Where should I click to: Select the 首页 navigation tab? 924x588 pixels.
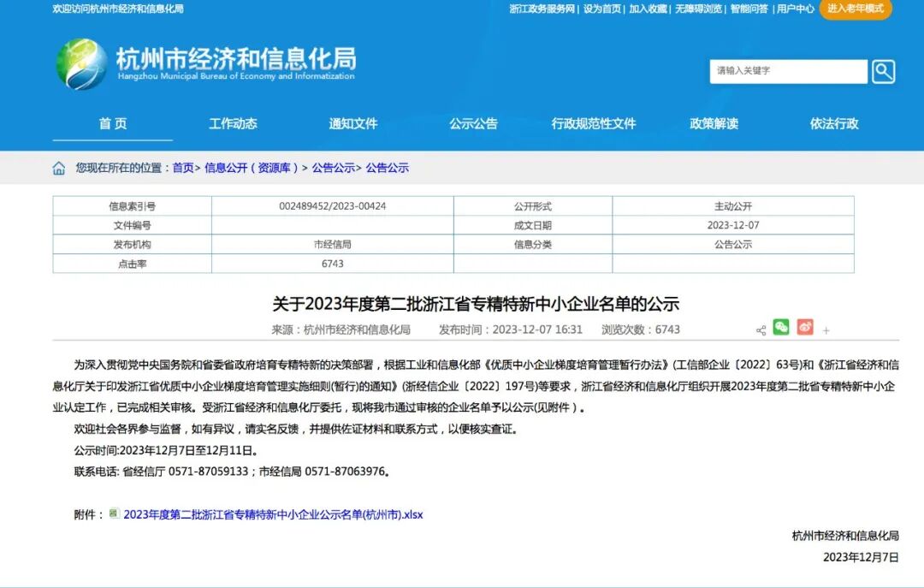pos(114,123)
